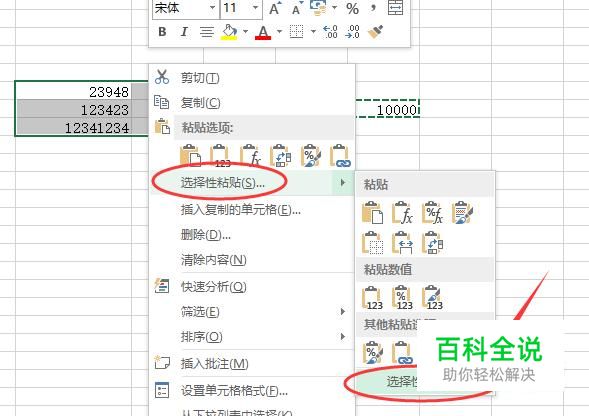The height and width of the screenshot is (416, 589).
Task: Click paste link icon under 其他粘贴选项
Action: (x=402, y=352)
